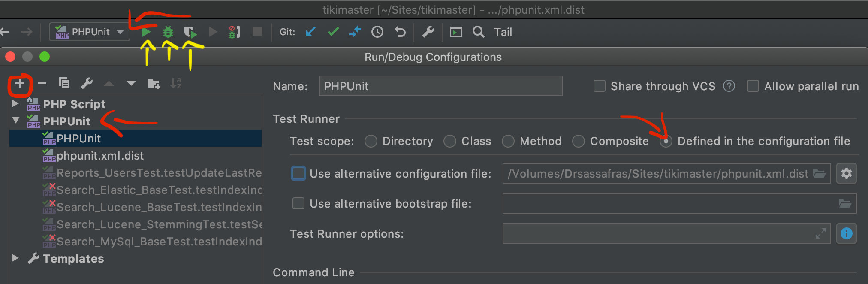Add new configuration with plus icon
The width and height of the screenshot is (868, 284).
(x=20, y=83)
